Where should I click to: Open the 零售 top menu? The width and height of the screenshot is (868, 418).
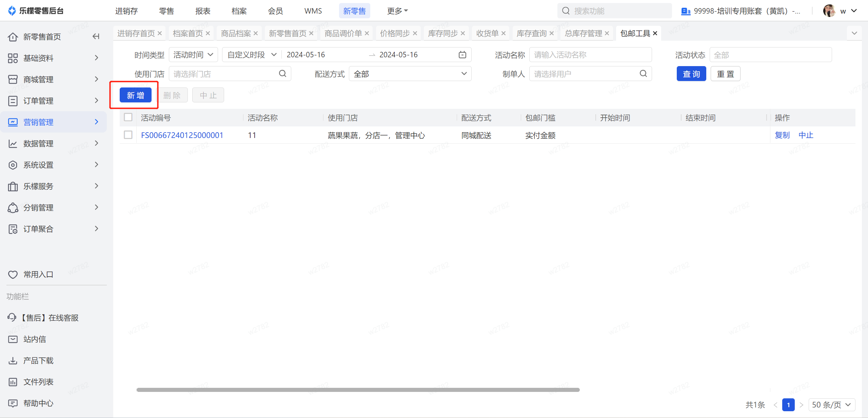pyautogui.click(x=166, y=11)
